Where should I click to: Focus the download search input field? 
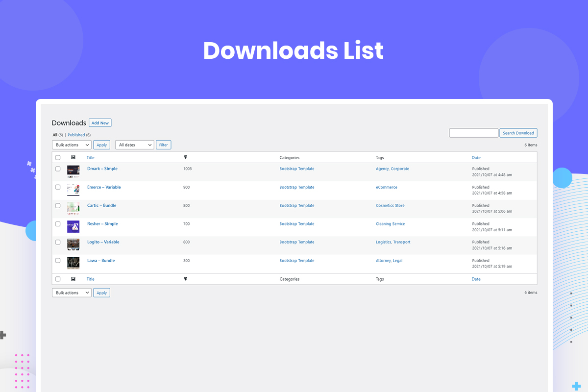click(x=474, y=133)
